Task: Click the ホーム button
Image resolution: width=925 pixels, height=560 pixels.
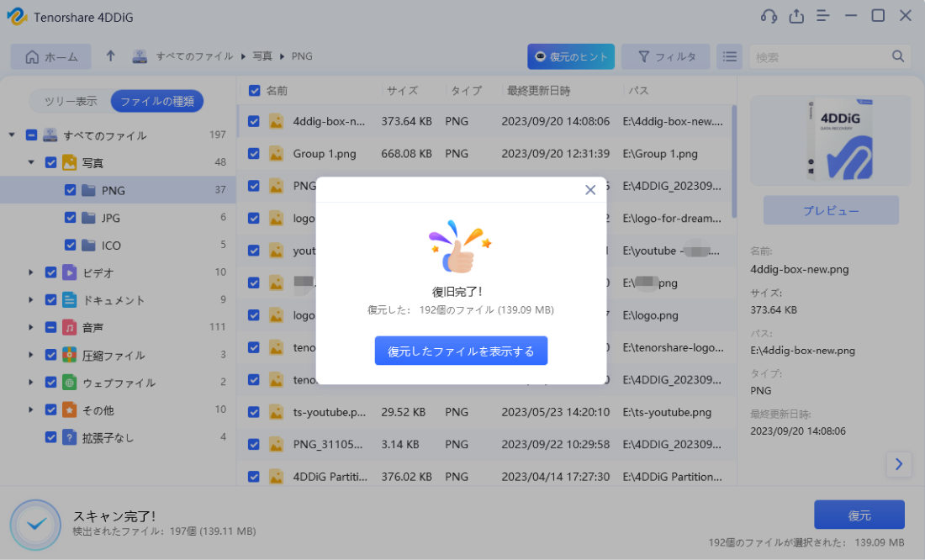Action: (x=51, y=56)
